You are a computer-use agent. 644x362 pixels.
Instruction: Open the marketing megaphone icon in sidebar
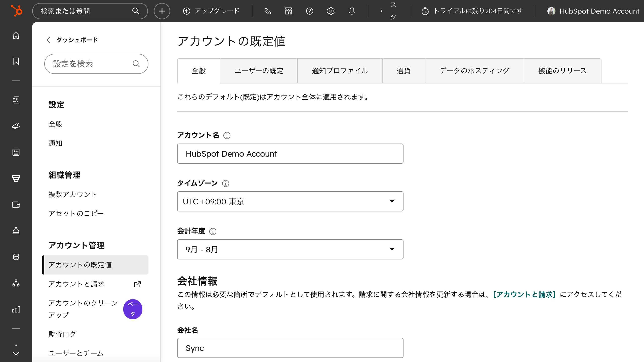pyautogui.click(x=16, y=126)
